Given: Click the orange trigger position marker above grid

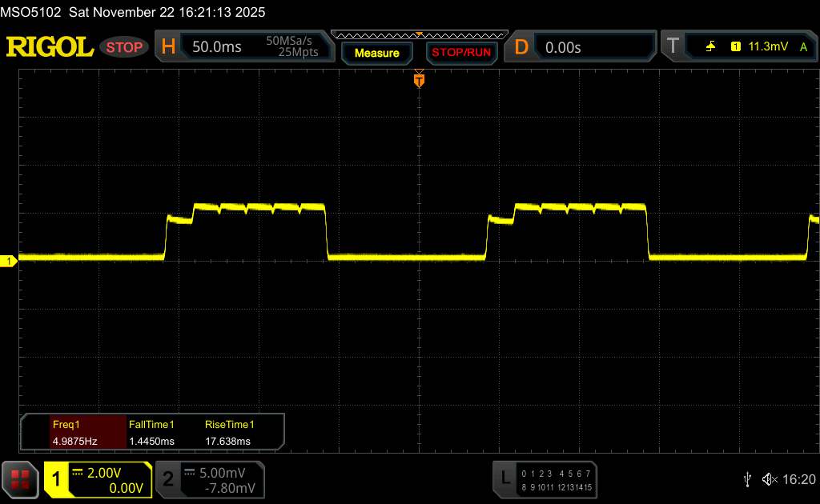Looking at the screenshot, I should 418,79.
